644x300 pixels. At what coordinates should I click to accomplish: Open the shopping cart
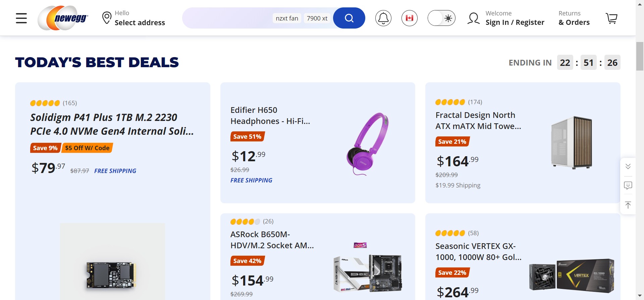[611, 18]
